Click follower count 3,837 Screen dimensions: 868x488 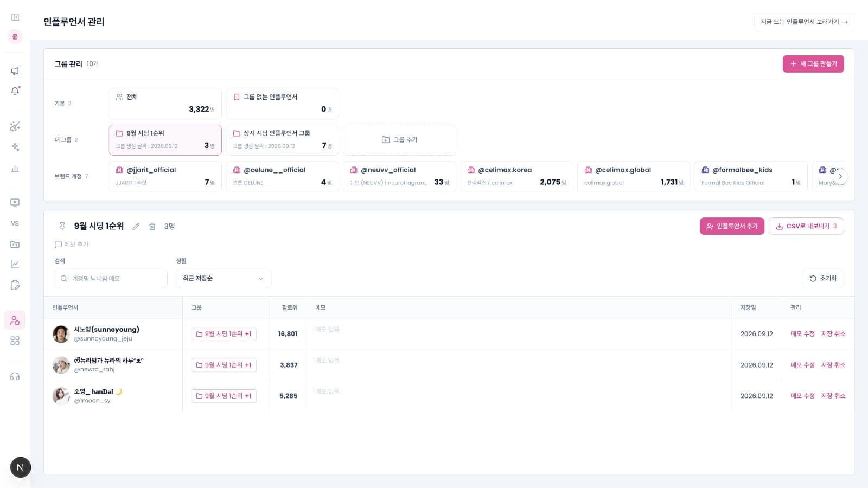point(289,365)
